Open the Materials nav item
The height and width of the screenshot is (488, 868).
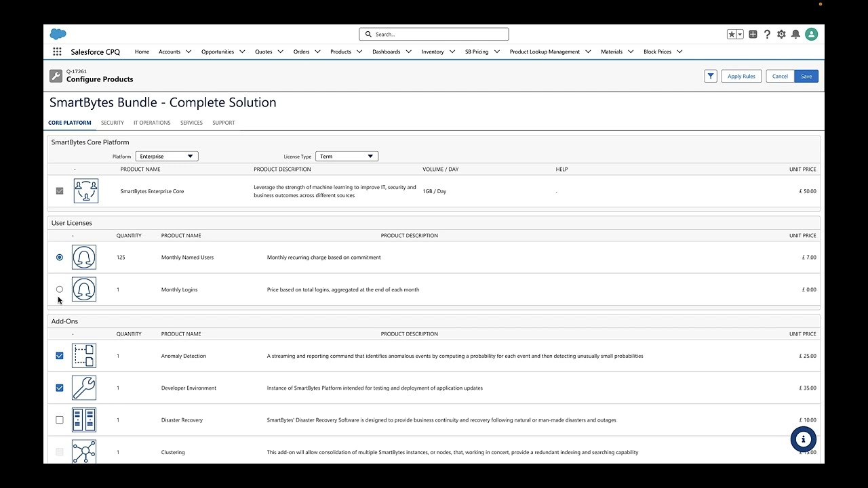(x=612, y=52)
